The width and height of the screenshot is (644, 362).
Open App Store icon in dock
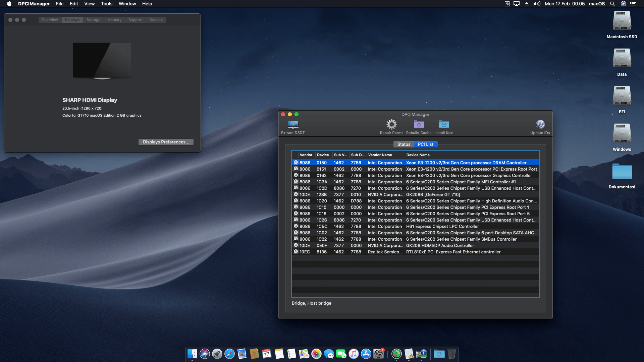[366, 354]
